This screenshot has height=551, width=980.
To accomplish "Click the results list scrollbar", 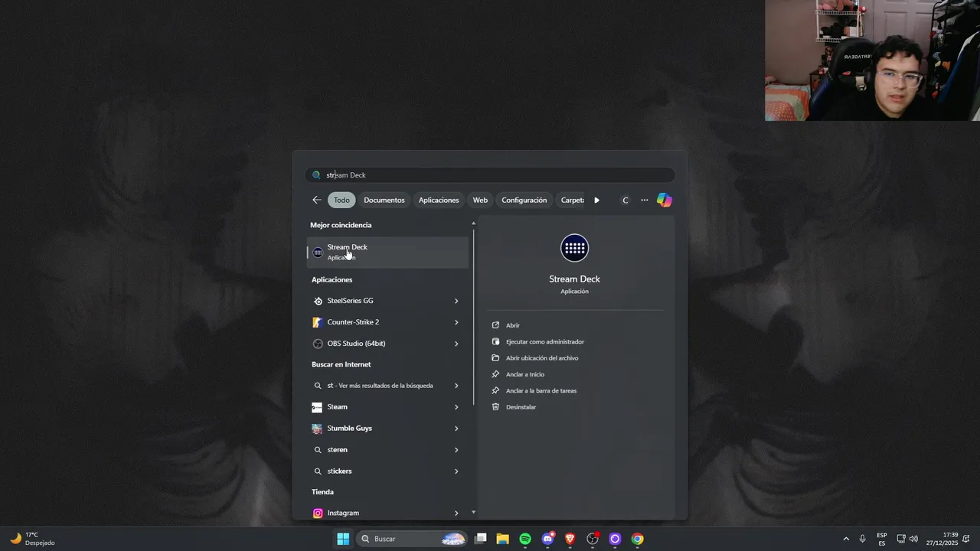I will [473, 318].
